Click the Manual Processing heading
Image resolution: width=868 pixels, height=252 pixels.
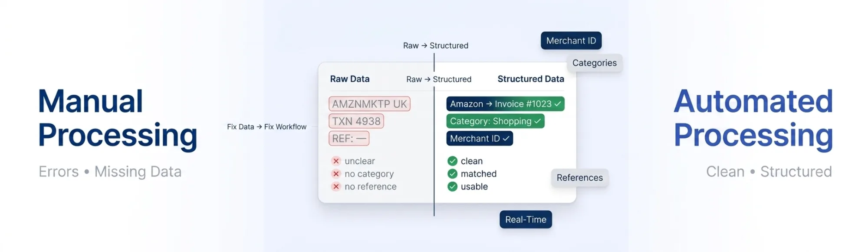coord(117,118)
